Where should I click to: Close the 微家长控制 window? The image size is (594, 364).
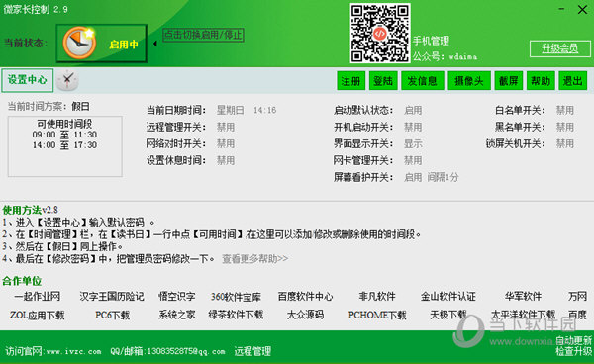[582, 10]
